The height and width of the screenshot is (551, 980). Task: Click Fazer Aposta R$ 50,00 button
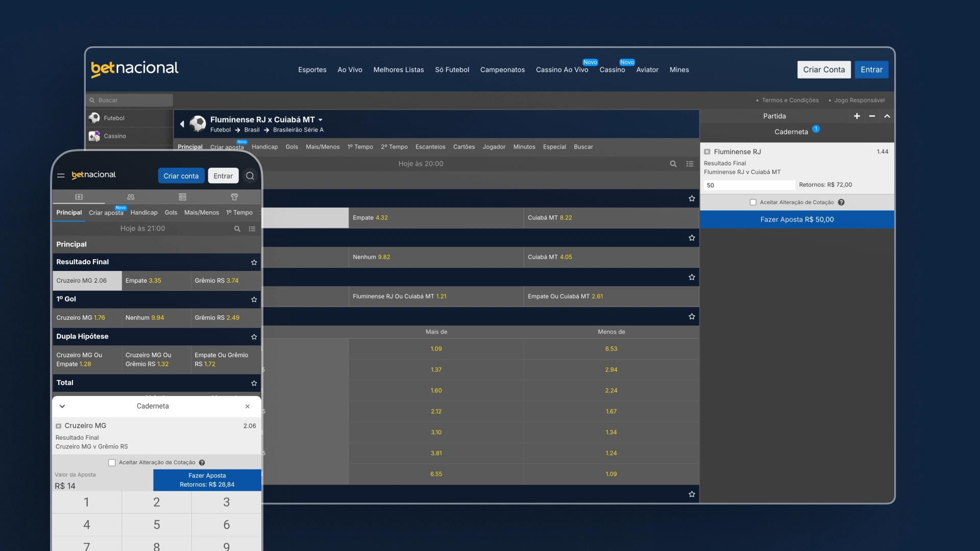(x=797, y=220)
